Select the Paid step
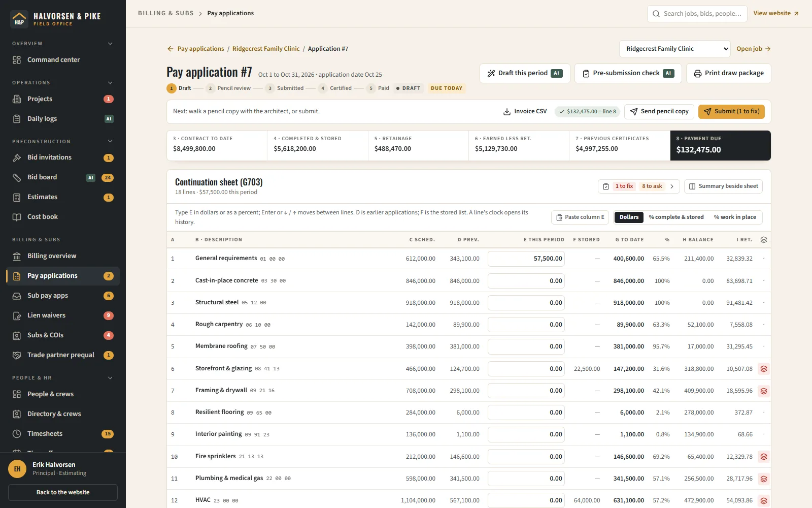Image resolution: width=812 pixels, height=508 pixels. pos(378,88)
